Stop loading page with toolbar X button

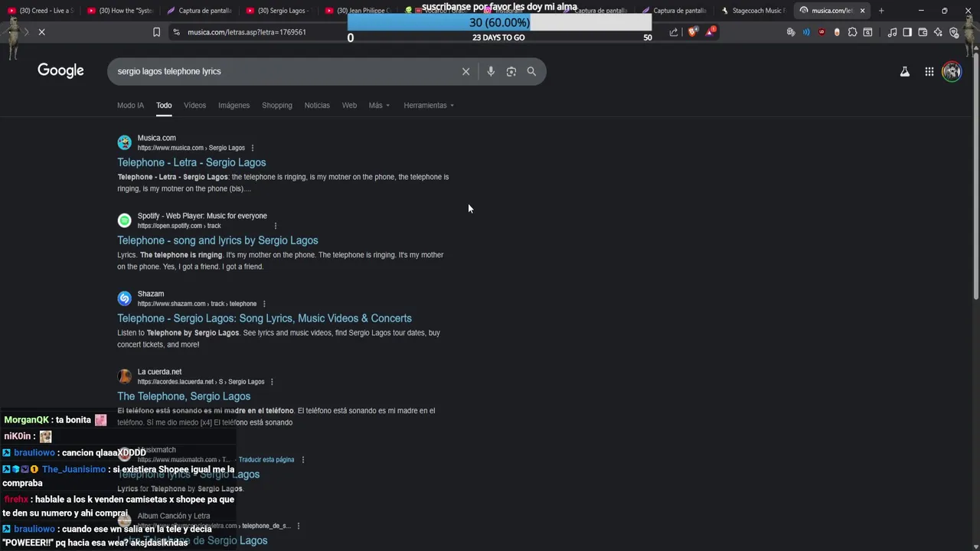(41, 32)
